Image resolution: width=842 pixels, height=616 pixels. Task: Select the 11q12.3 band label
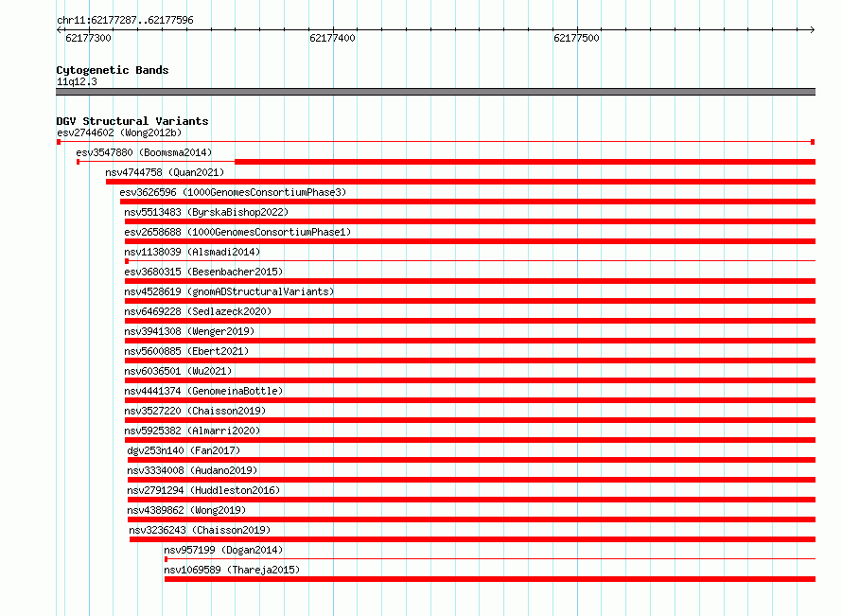(77, 81)
